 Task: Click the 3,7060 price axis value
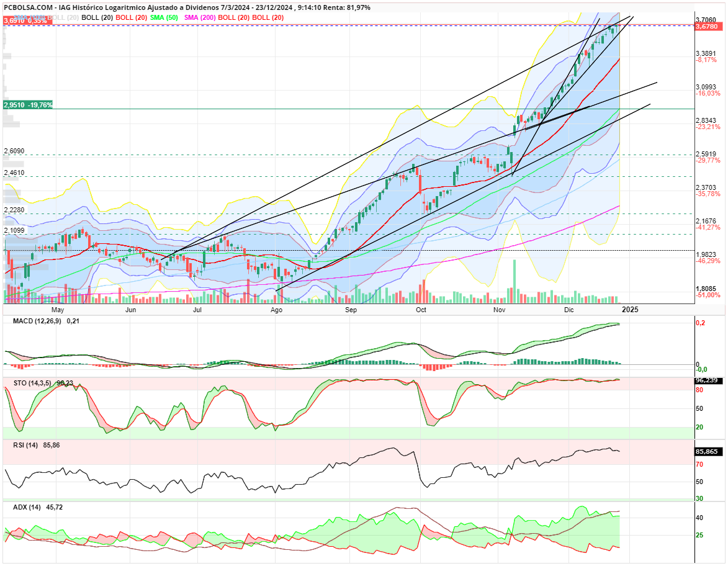point(706,19)
